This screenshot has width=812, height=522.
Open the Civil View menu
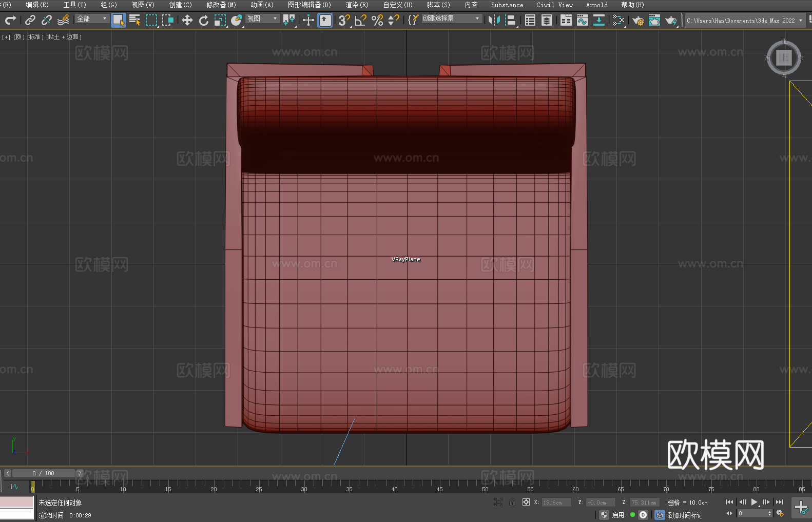[554, 5]
